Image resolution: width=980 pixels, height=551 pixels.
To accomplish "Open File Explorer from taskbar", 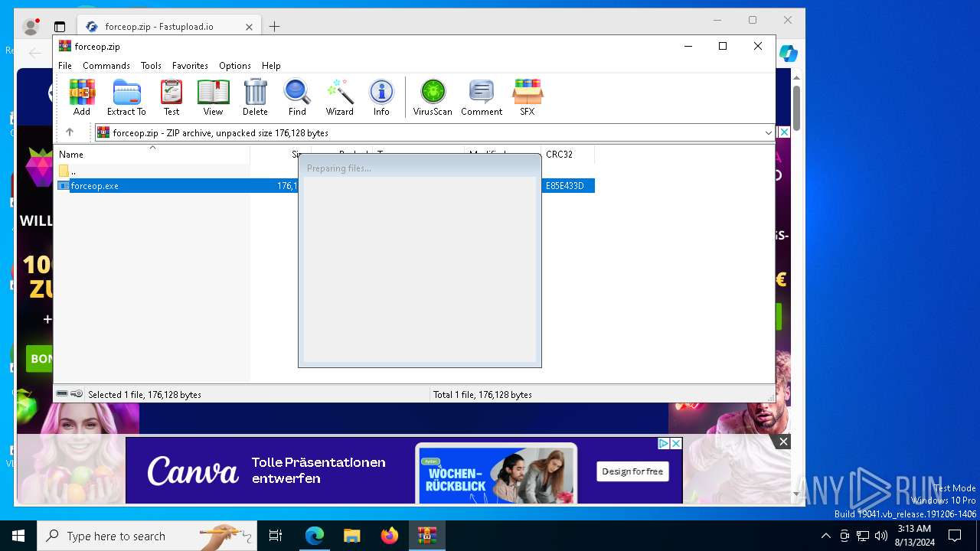I will (351, 536).
